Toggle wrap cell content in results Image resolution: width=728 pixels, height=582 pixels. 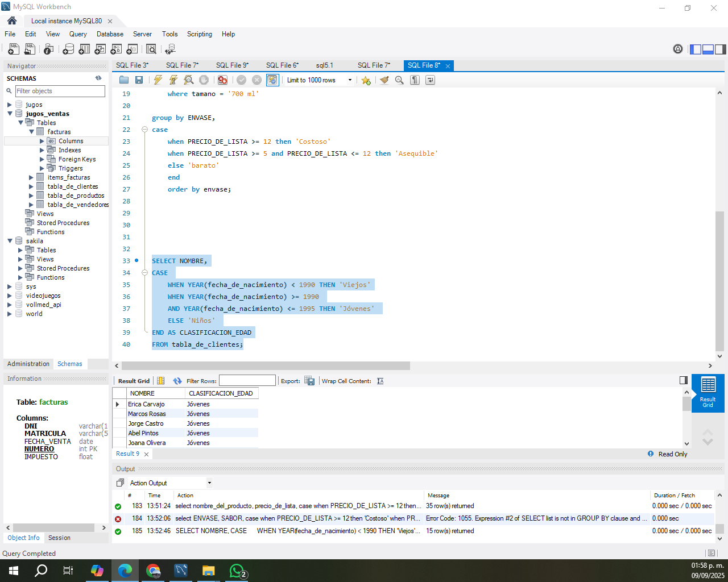click(x=380, y=381)
